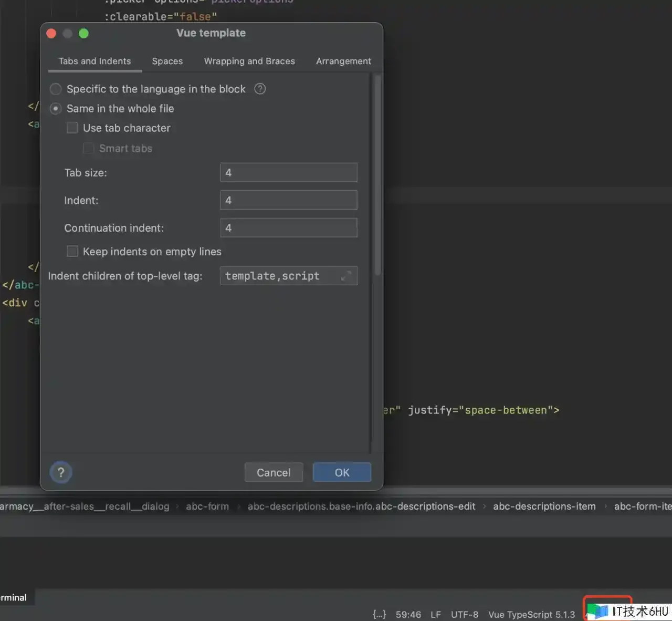Select 'Specific to the language in the block'
The image size is (672, 621).
(56, 89)
